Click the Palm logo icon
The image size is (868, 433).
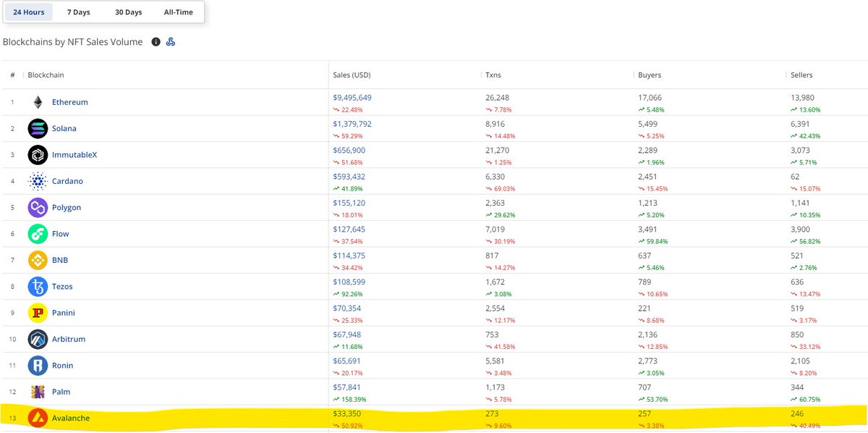tap(38, 392)
